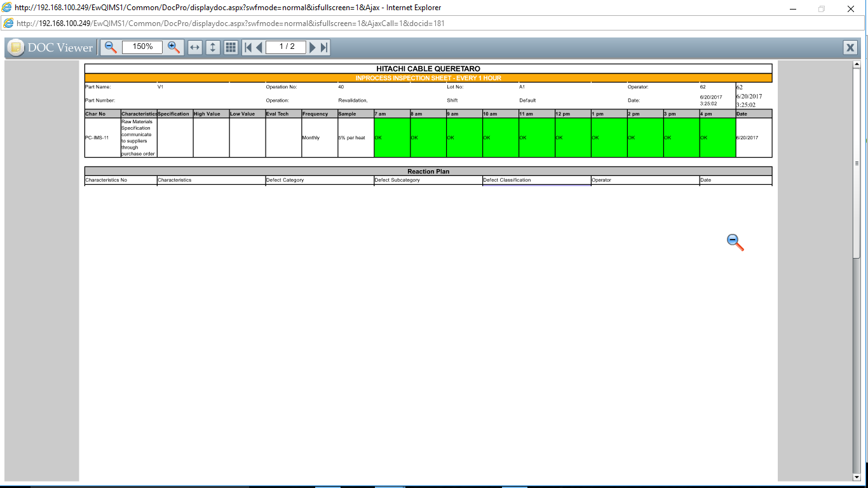Click the orange INPROCESS INSPECTION SHEET banner

click(428, 78)
